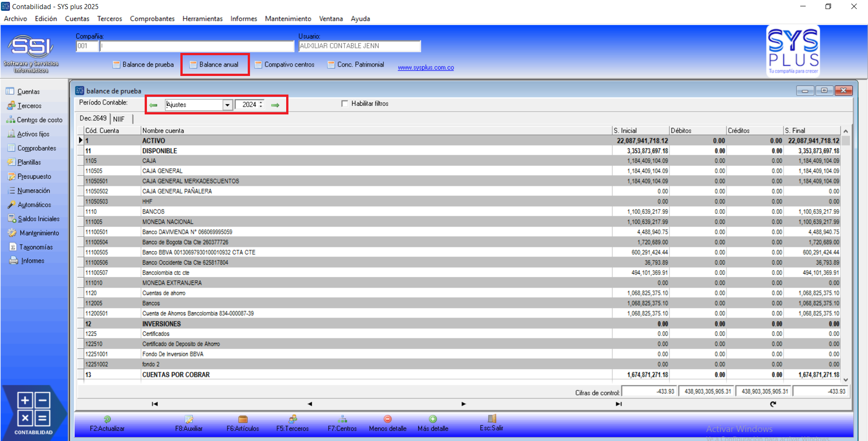Switch to the NIIF tab
This screenshot has height=441, width=868.
click(119, 119)
